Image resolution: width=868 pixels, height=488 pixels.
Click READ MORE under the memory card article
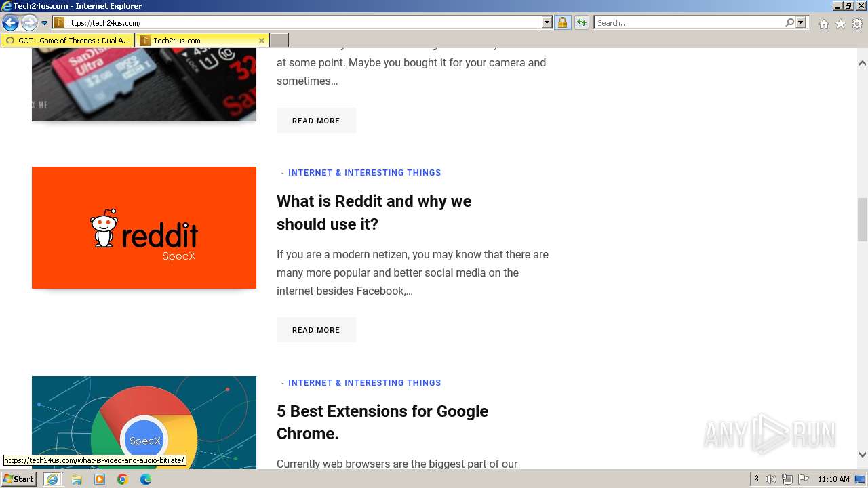click(x=316, y=121)
